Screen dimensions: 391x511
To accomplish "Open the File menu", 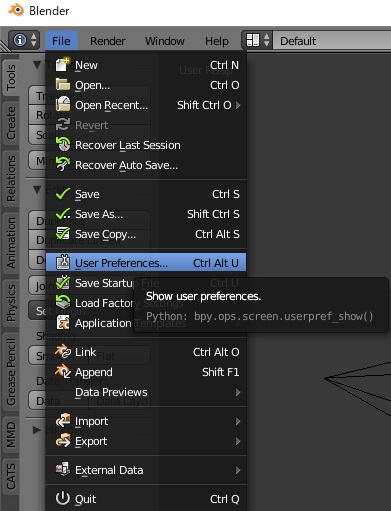I will tap(61, 41).
